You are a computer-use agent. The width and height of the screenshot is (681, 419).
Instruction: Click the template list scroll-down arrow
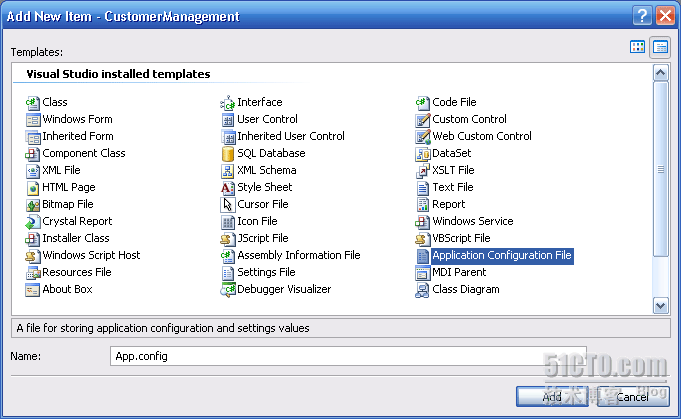pos(660,306)
